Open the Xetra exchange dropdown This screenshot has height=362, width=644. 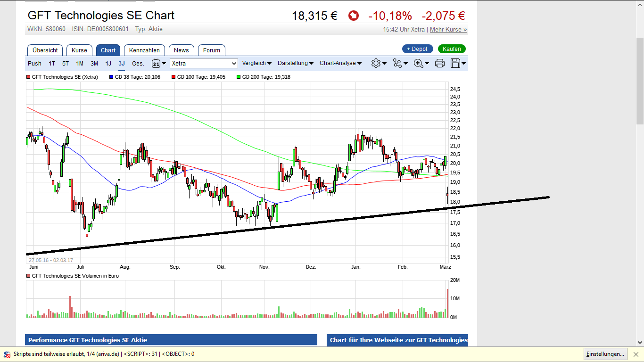204,63
